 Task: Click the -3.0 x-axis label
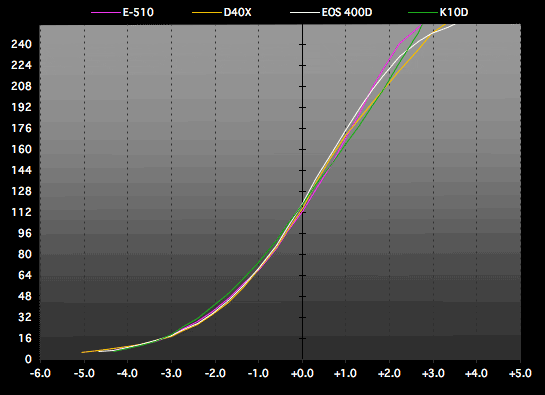pos(171,374)
